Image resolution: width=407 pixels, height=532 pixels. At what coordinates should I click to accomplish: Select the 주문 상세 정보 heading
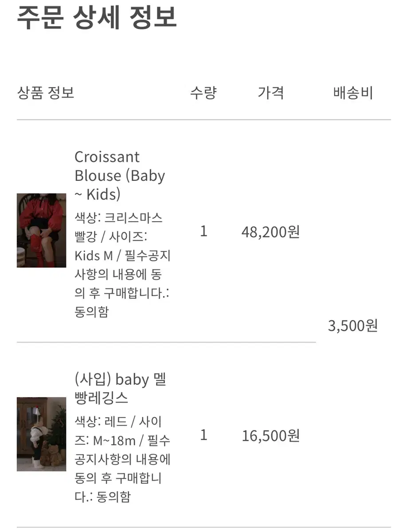(x=97, y=18)
